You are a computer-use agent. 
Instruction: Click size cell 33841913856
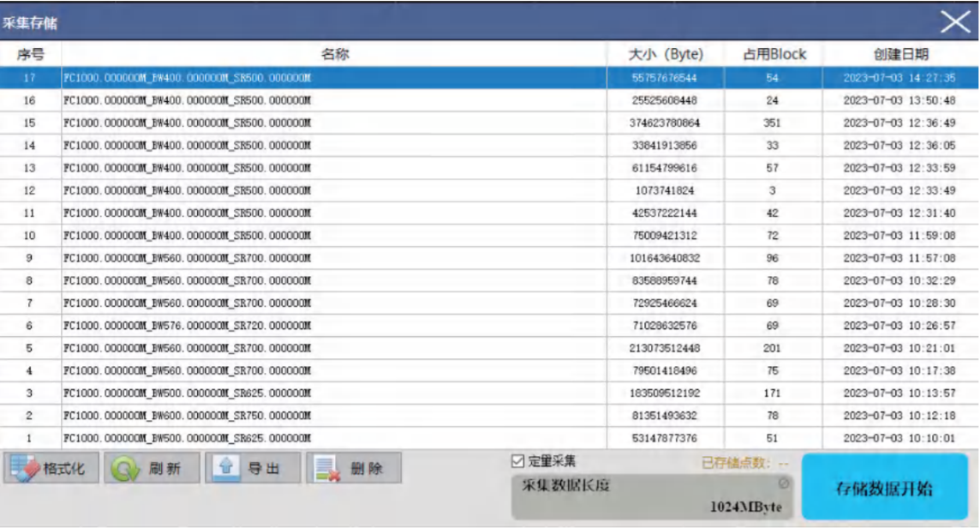click(665, 145)
